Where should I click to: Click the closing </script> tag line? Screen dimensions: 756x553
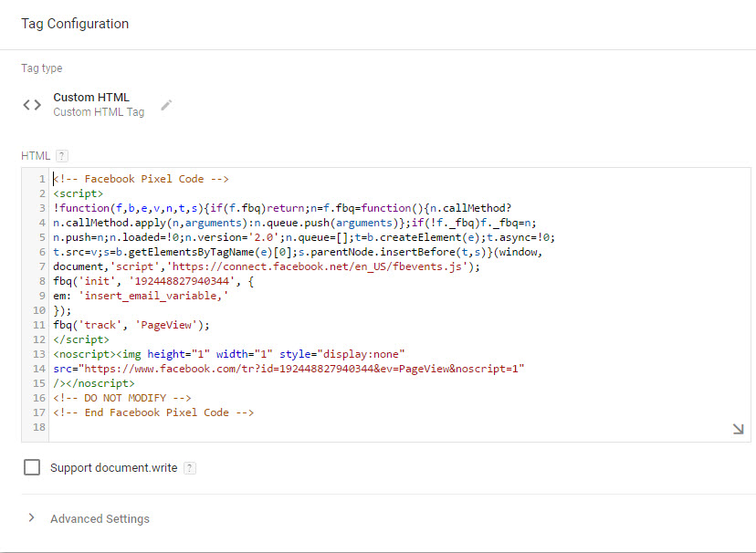(x=81, y=339)
